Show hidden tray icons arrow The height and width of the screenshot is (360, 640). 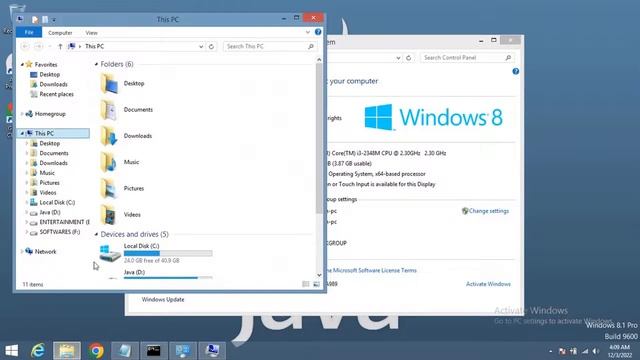pyautogui.click(x=551, y=351)
